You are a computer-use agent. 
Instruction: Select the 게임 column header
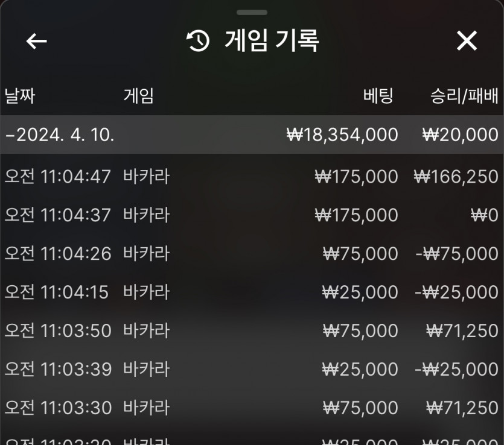pos(139,96)
